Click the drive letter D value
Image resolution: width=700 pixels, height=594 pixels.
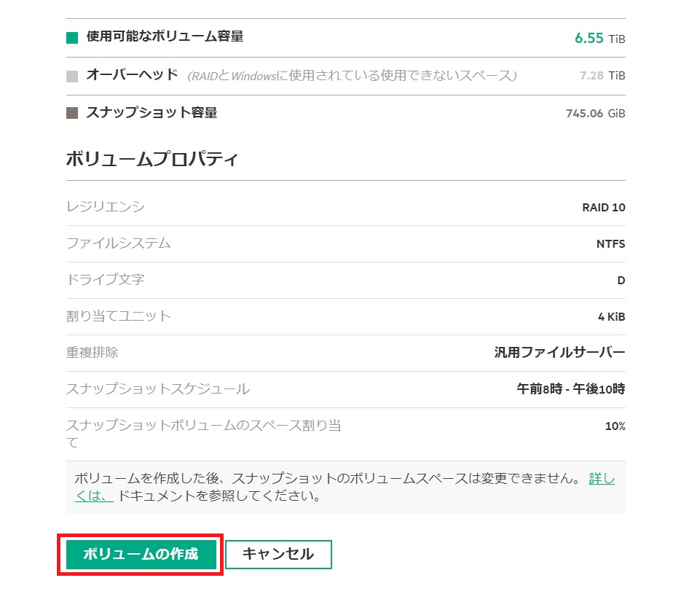[621, 281]
